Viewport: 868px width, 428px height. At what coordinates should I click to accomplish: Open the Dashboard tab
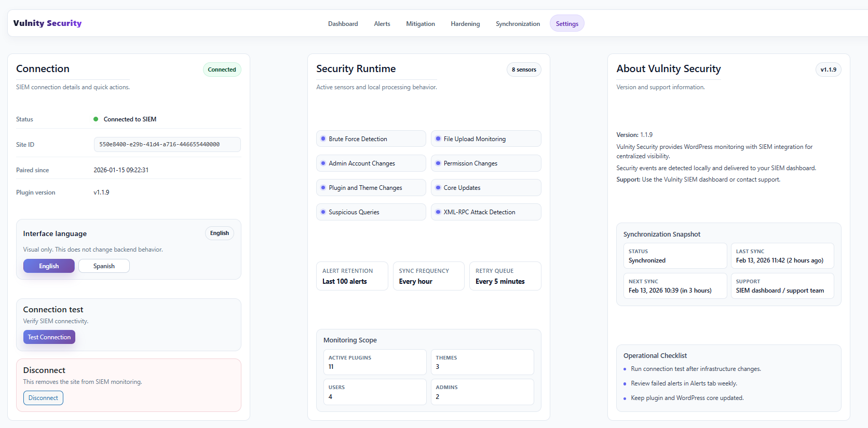click(x=343, y=24)
